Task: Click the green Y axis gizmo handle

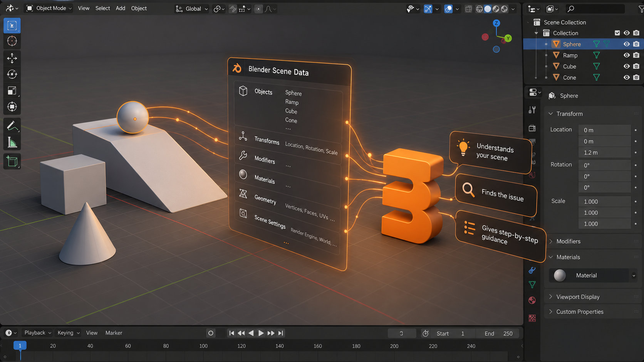Action: click(x=508, y=38)
